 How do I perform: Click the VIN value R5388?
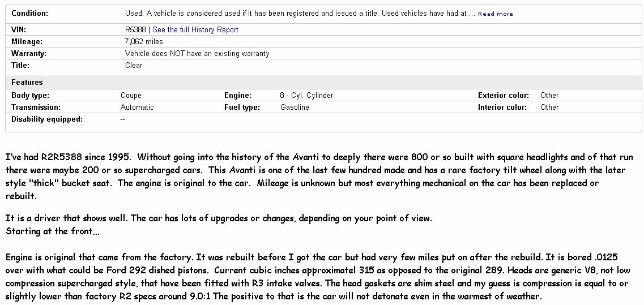coord(135,29)
